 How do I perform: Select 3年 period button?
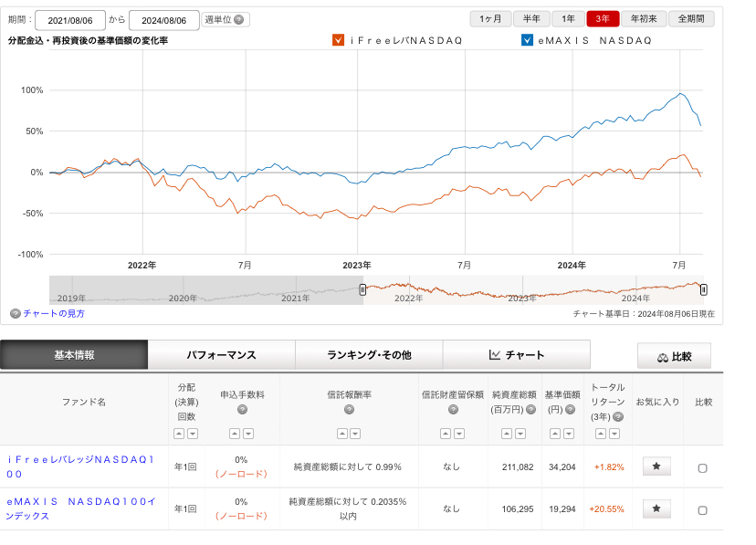tap(603, 19)
